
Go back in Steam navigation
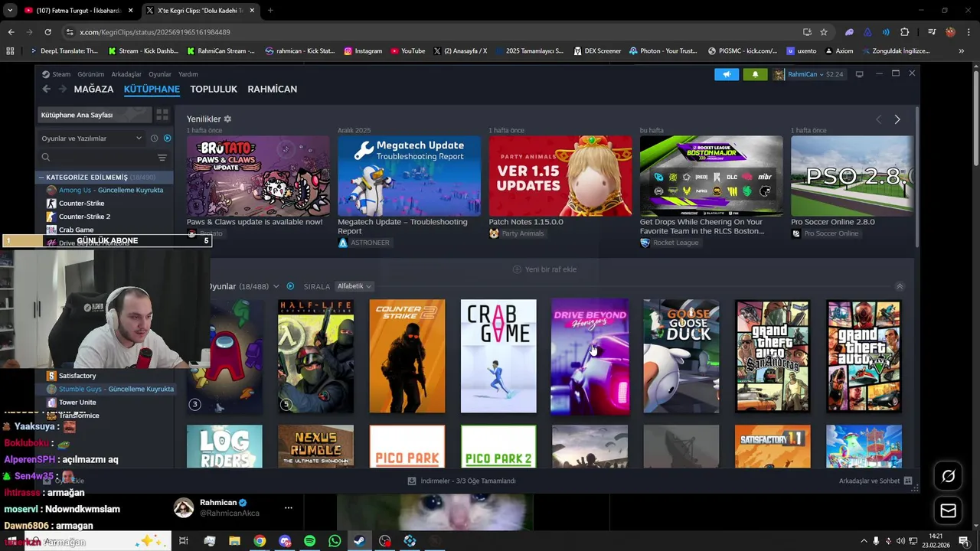click(46, 89)
